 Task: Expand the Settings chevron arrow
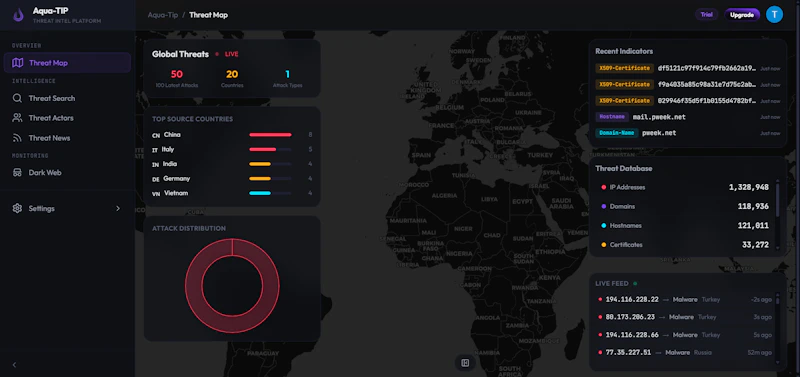point(118,208)
